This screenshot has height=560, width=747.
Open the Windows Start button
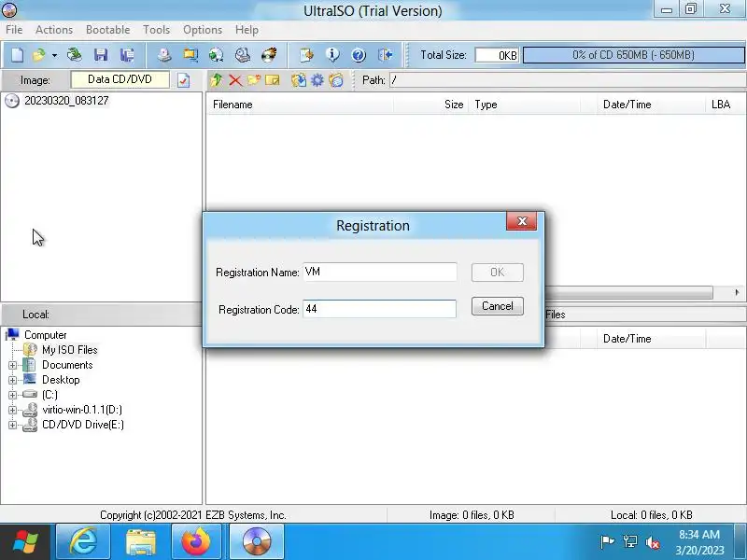pyautogui.click(x=25, y=542)
